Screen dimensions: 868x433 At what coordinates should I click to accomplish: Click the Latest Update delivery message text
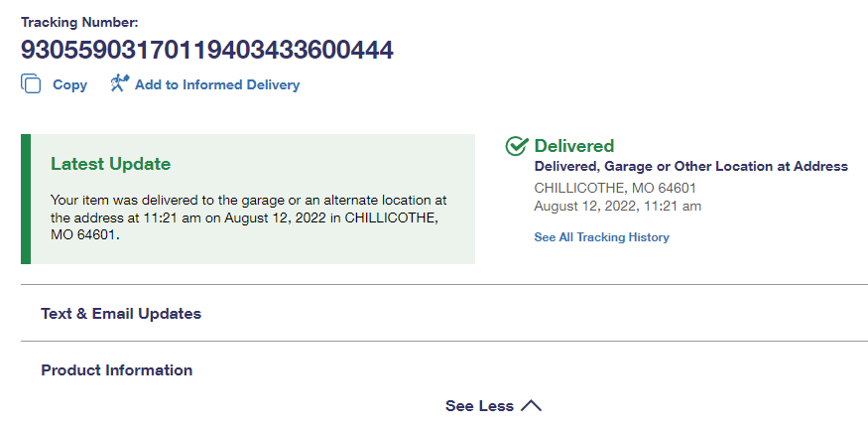248,217
